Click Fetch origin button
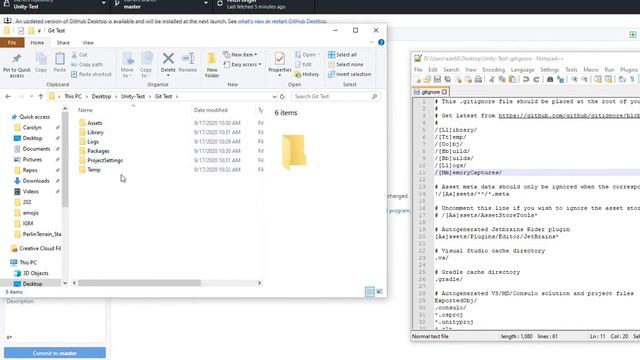This screenshot has width=640, height=360. tap(263, 4)
